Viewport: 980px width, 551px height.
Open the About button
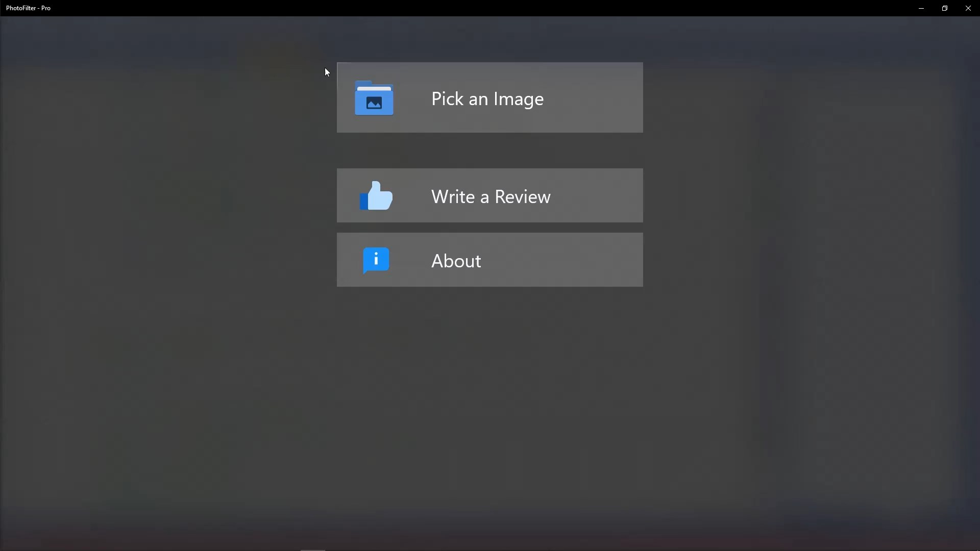coord(489,260)
